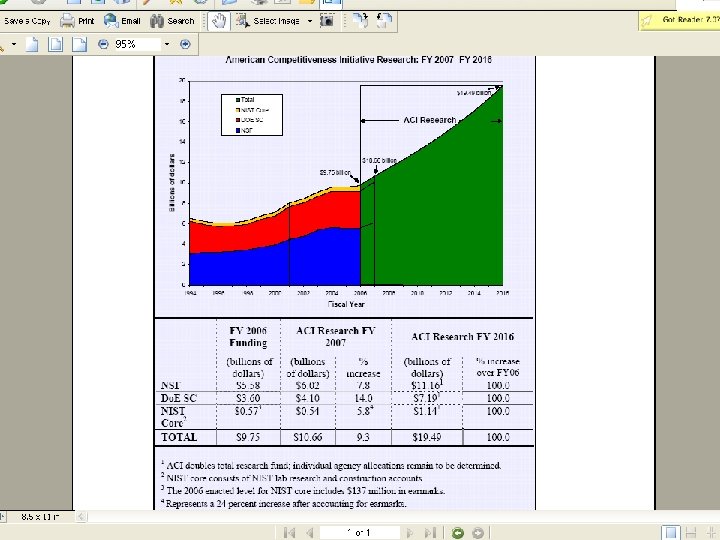Set view to Actual Size page icon
Screen dimensions: 720x540
click(x=32, y=45)
